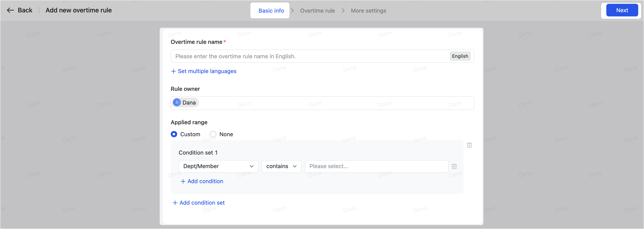Image resolution: width=644 pixels, height=229 pixels.
Task: Switch to the Overtime rule step
Action: point(317,11)
